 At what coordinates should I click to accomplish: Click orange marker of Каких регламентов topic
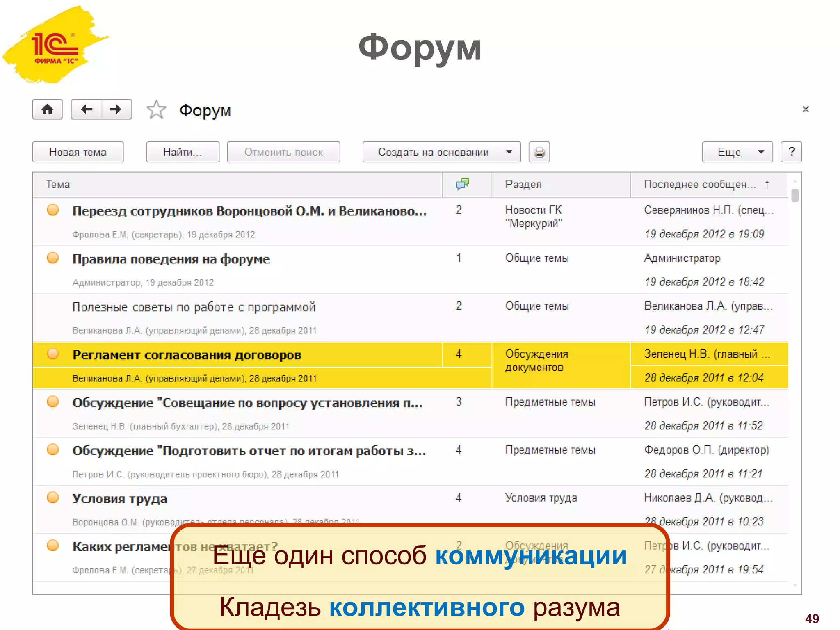[52, 546]
